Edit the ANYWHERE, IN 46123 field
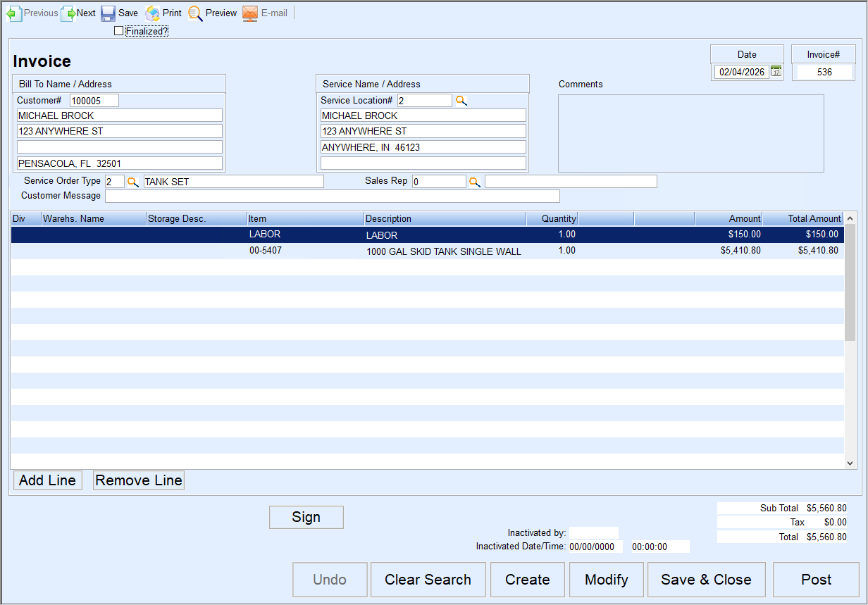 pyautogui.click(x=423, y=147)
